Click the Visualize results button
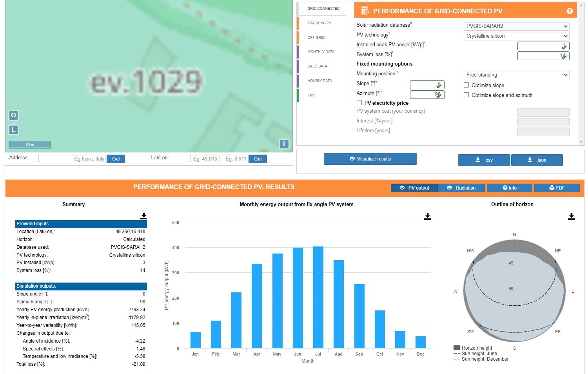The height and width of the screenshot is (374, 588). 370,159
